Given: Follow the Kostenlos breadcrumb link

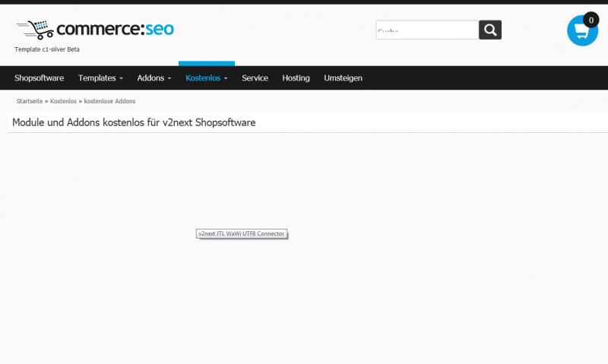Looking at the screenshot, I should [63, 101].
